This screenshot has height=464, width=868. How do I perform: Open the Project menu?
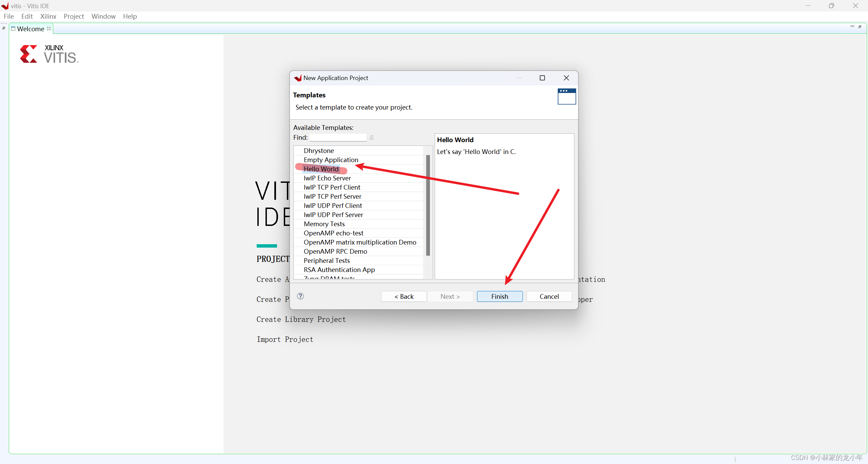(x=74, y=16)
